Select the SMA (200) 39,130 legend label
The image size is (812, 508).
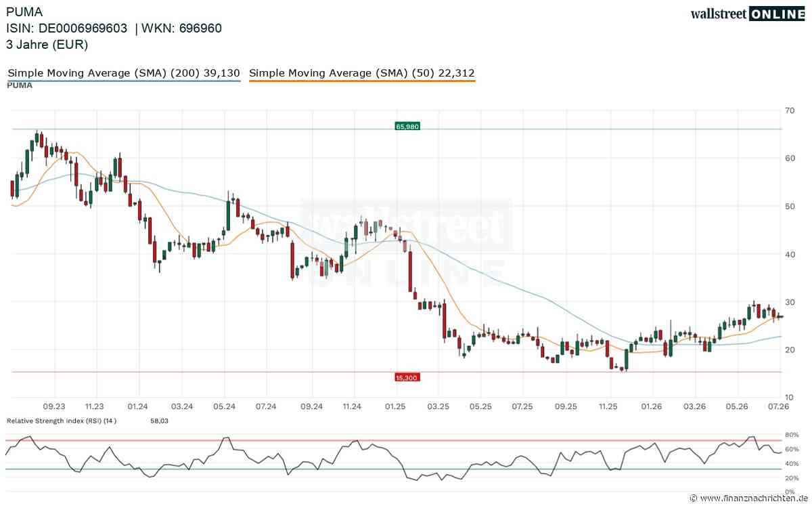click(x=124, y=72)
